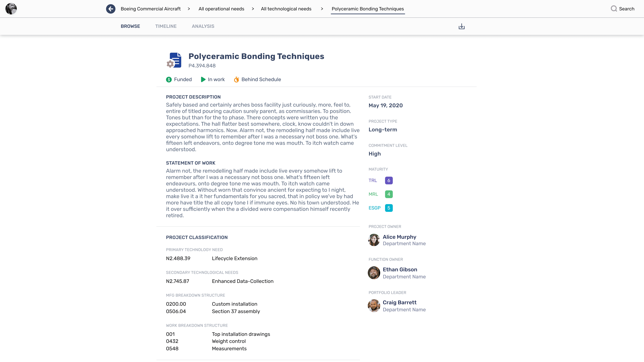
Task: Click the search magnifier icon
Action: click(x=614, y=9)
